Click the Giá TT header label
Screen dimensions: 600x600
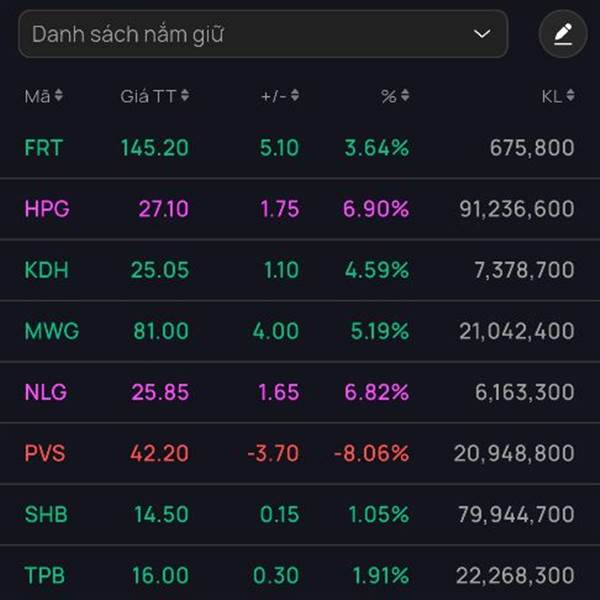[148, 96]
